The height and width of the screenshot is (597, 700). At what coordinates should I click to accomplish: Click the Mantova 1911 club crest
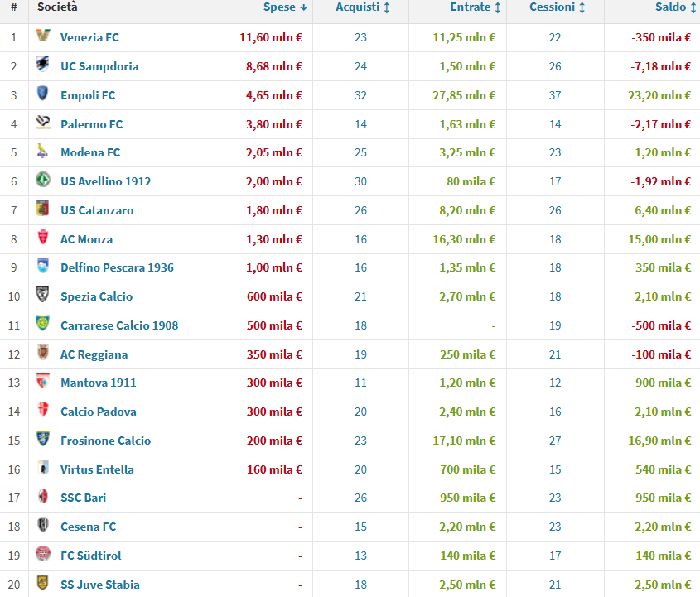point(43,381)
